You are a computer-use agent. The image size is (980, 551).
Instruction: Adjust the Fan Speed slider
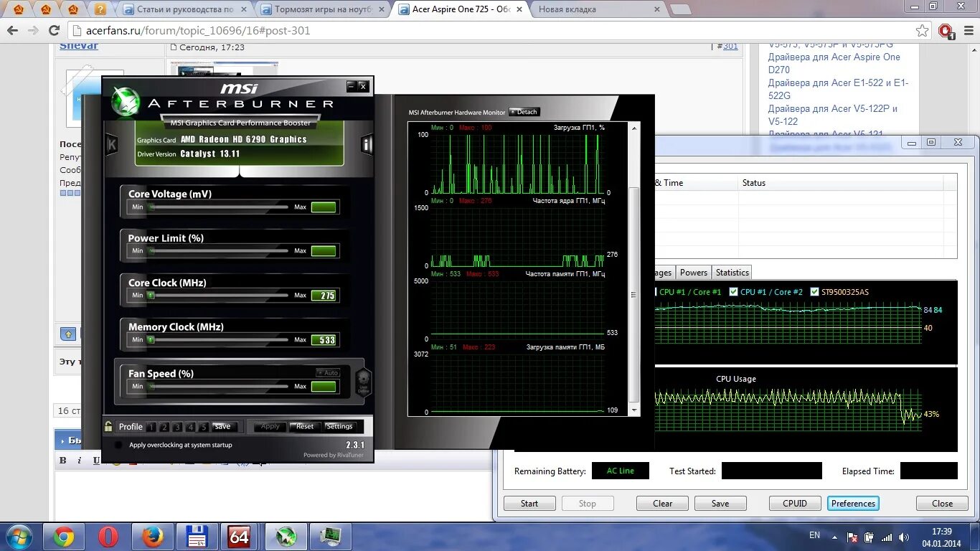point(218,386)
